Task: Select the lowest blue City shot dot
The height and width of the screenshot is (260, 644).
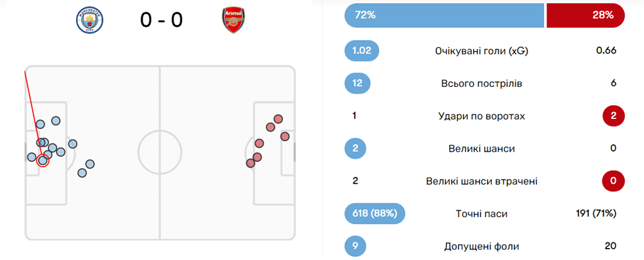Action: (x=82, y=172)
